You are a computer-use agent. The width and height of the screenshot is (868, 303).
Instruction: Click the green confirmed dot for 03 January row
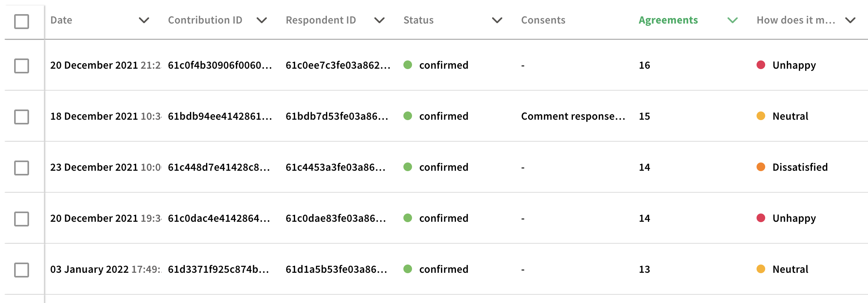pyautogui.click(x=408, y=269)
